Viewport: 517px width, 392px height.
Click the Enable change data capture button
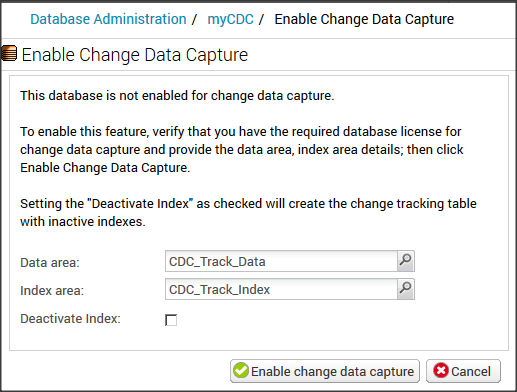click(325, 371)
